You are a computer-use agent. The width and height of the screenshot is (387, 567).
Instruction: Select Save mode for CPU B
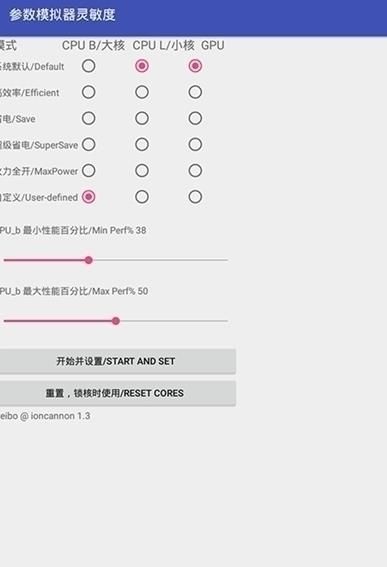point(89,118)
